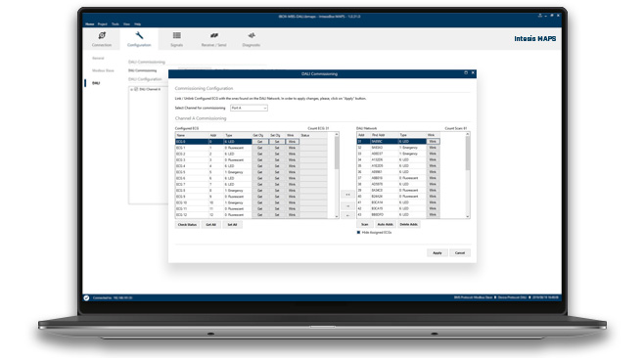Click Get button in ECG-0 row
The height and width of the screenshot is (358, 644).
(x=260, y=142)
